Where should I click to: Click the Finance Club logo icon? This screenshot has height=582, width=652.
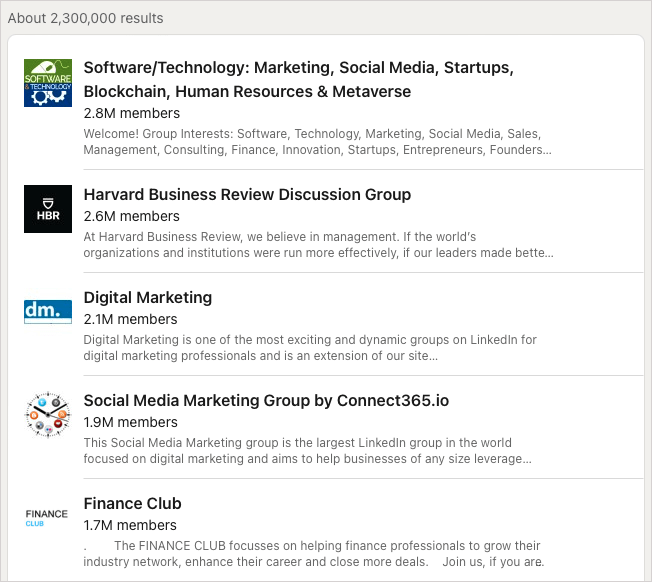(48, 518)
